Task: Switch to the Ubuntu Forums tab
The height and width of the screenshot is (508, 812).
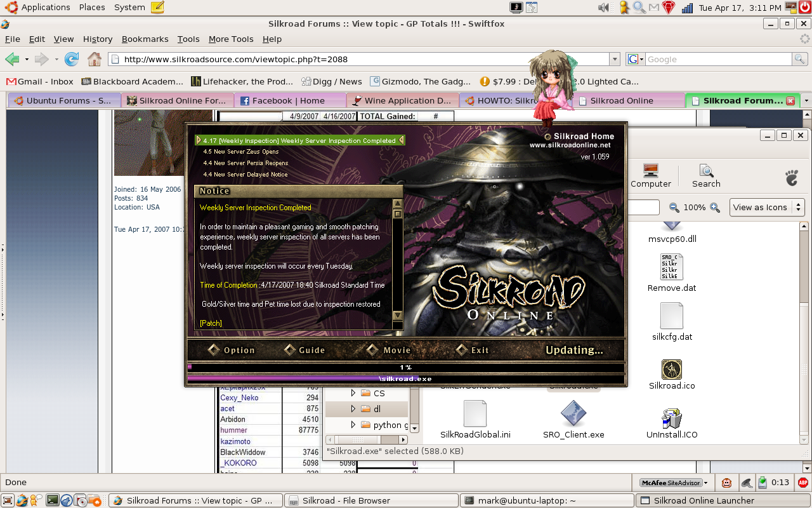Action: (64, 100)
